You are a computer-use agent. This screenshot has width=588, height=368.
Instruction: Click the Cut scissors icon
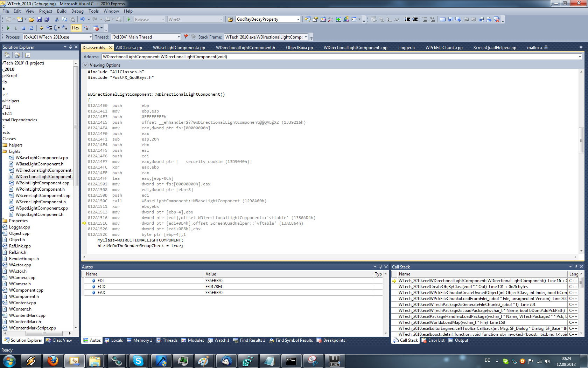click(x=57, y=19)
